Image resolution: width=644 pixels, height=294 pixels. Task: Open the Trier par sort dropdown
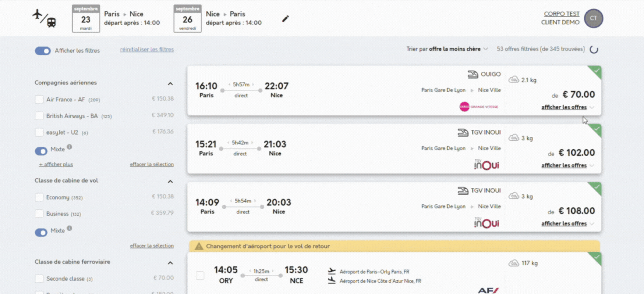pos(447,49)
